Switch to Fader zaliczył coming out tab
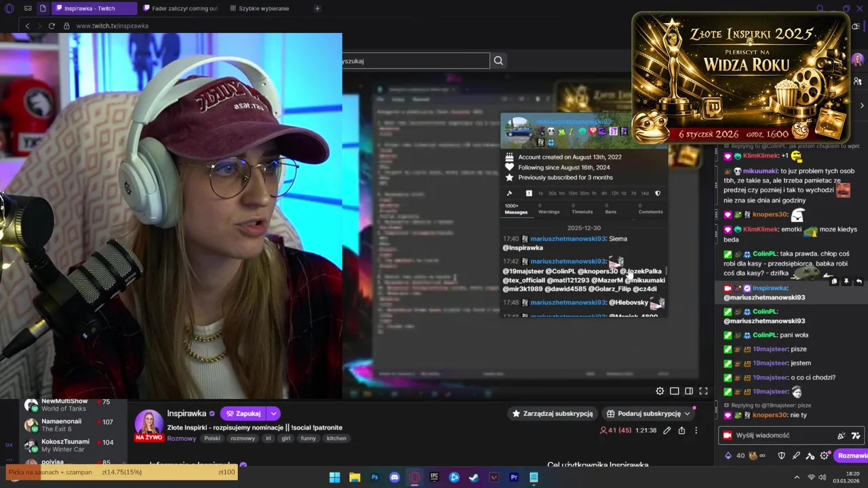Image resolution: width=868 pixels, height=488 pixels. pos(181,8)
